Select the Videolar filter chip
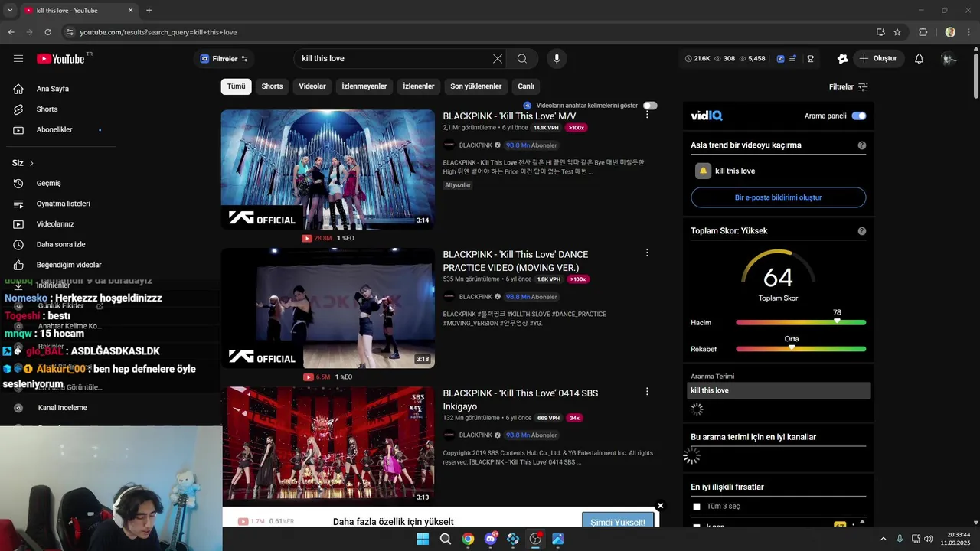This screenshot has height=551, width=980. (312, 86)
